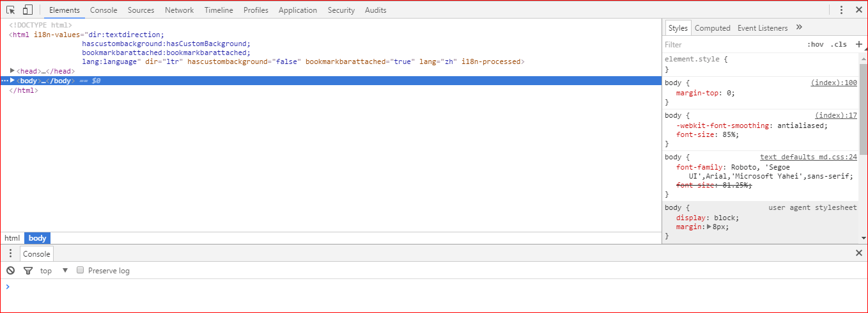Screen dimensions: 868x313
Task: Switch to the Console tab in the top bar
Action: point(104,10)
